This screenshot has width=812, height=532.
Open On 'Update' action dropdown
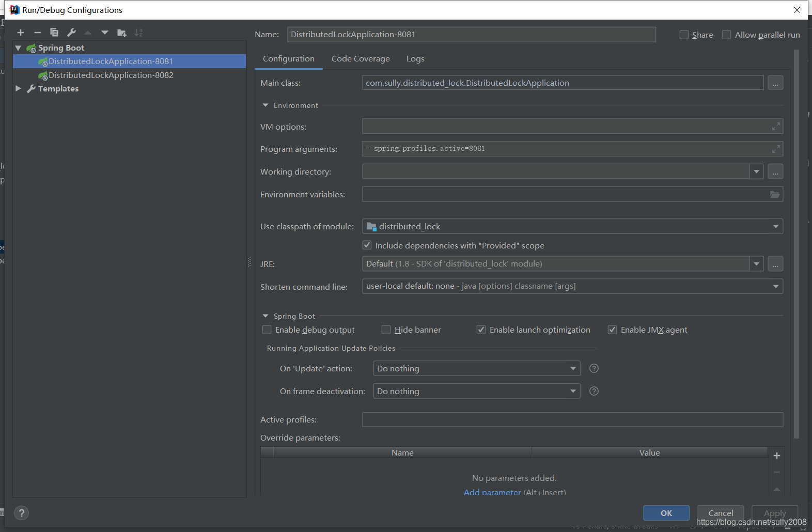point(573,368)
